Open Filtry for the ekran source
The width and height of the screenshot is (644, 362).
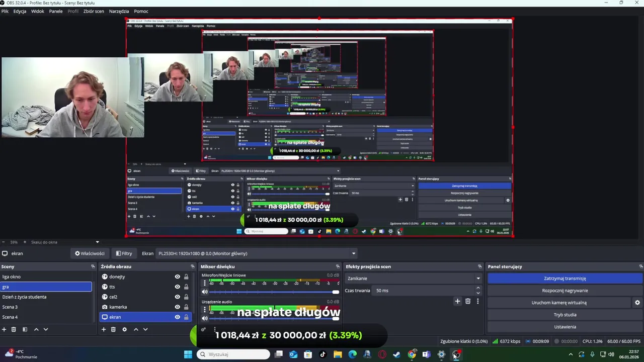[x=124, y=253]
